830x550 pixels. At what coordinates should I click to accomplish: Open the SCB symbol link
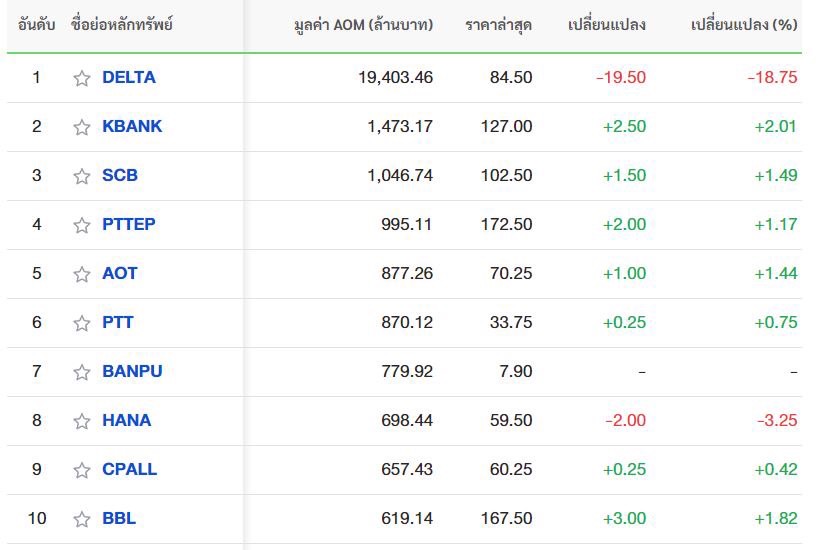[120, 175]
